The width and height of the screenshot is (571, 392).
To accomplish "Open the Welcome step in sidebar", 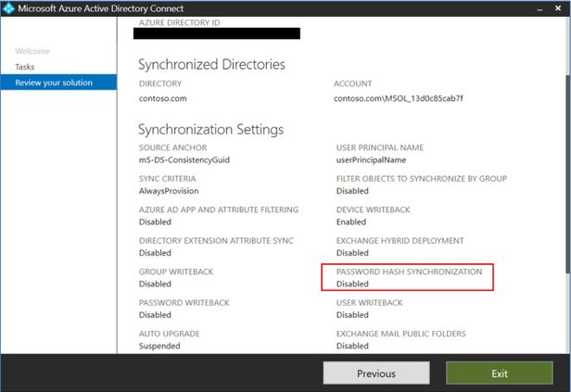I will [x=32, y=51].
